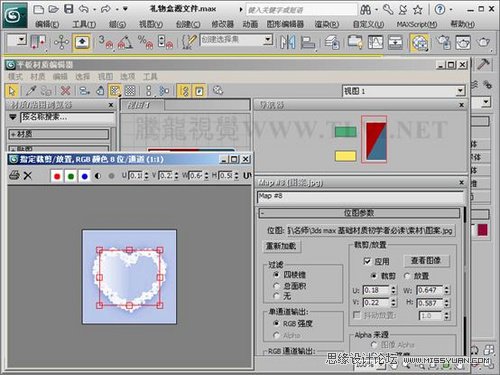Viewport: 500px width, 375px height.
Task: Open the 编辑(E) menu
Action: point(47,24)
